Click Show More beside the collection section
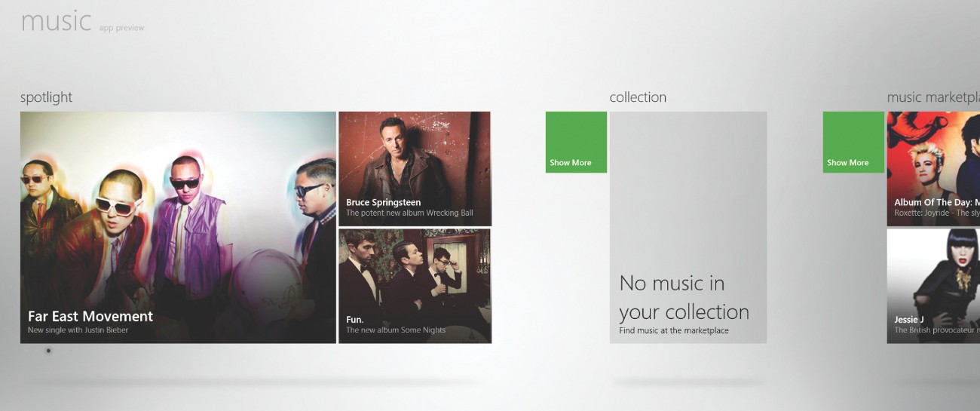The height and width of the screenshot is (411, 980). click(576, 143)
